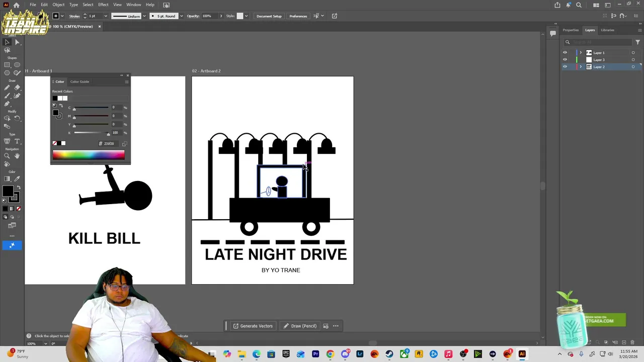Image resolution: width=644 pixels, height=362 pixels.
Task: Select the Rectangle shape tool
Action: 7,65
